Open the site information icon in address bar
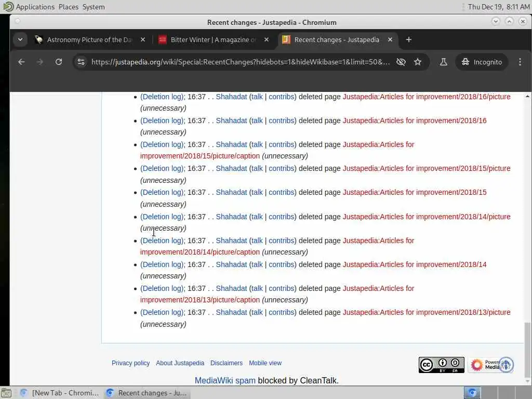This screenshot has height=399, width=532. pos(81,62)
